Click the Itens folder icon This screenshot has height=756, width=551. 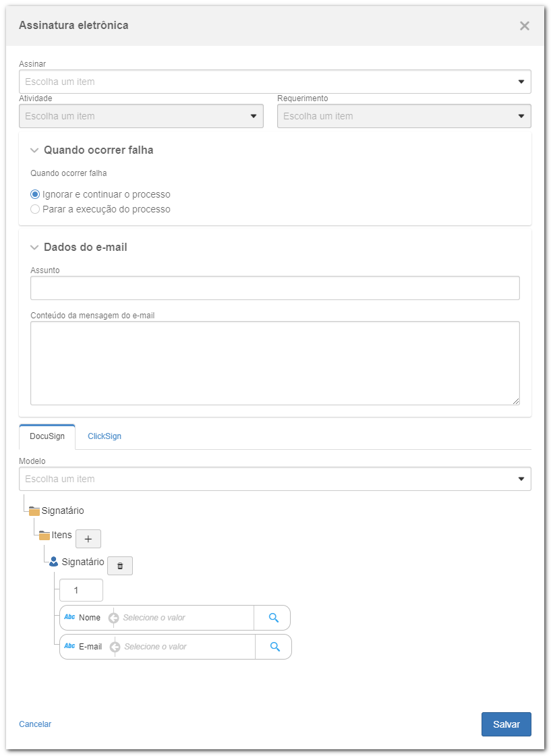click(x=45, y=535)
